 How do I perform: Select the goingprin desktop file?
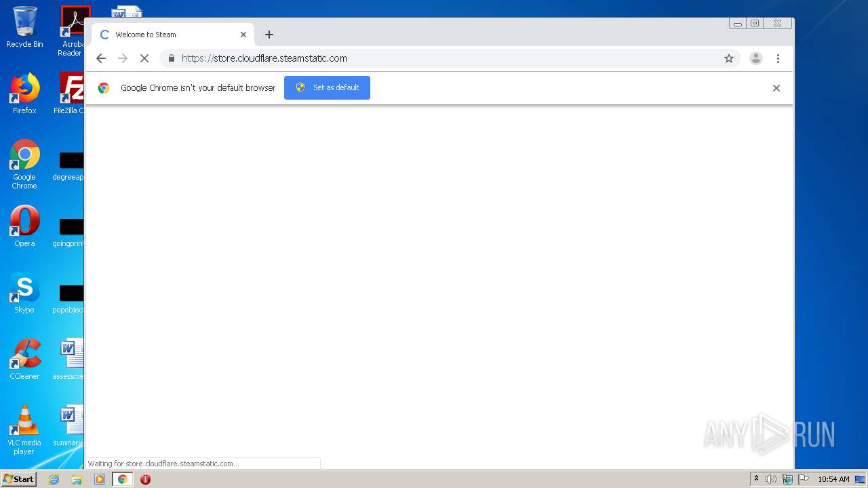tap(69, 233)
